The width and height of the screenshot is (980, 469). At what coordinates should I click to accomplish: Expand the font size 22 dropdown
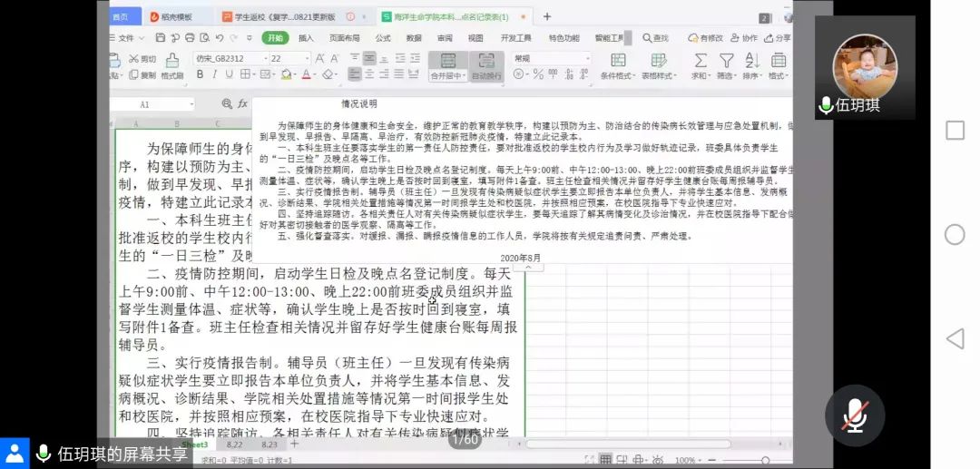pos(306,58)
